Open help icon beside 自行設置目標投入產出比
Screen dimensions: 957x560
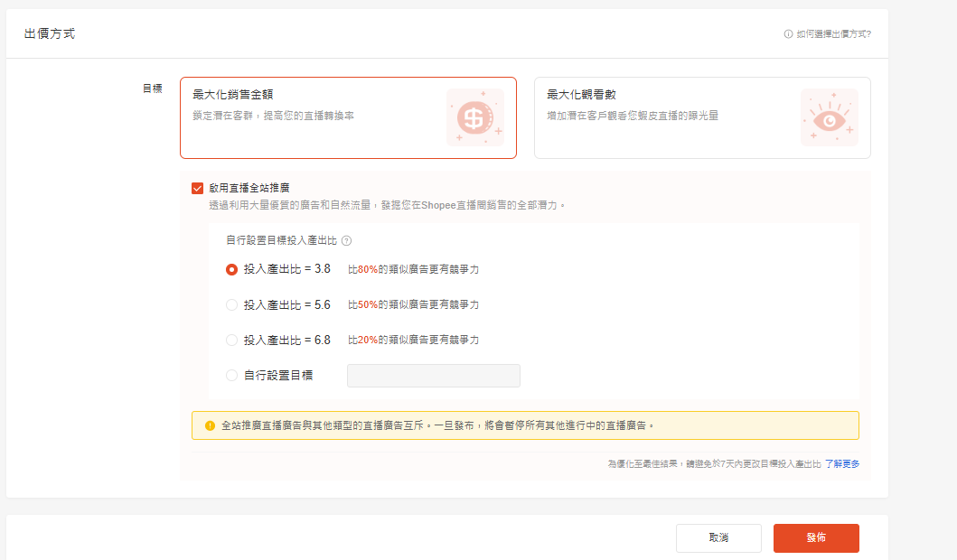347,241
